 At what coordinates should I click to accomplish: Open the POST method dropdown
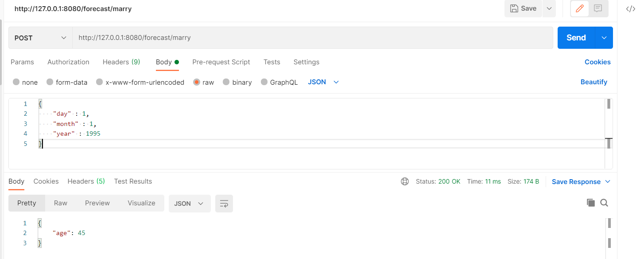40,38
